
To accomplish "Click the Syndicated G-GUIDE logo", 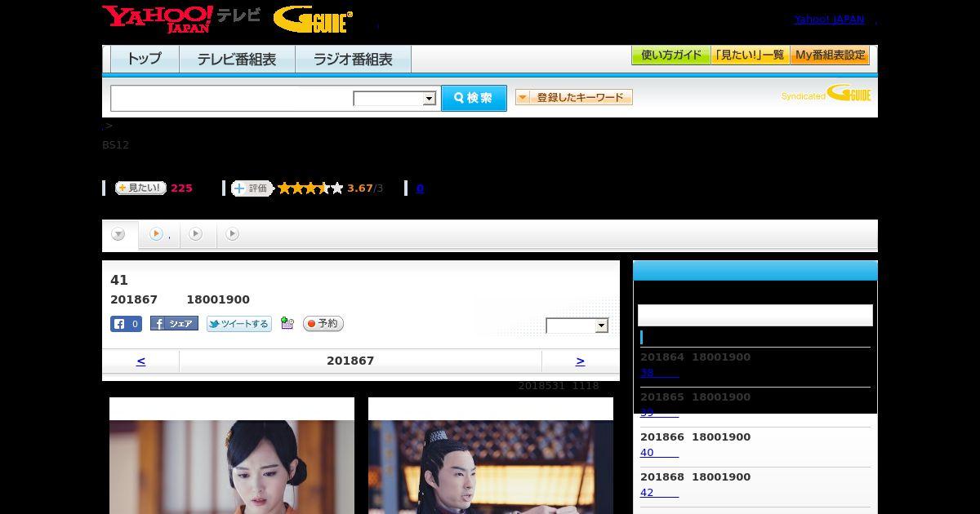I will (826, 94).
